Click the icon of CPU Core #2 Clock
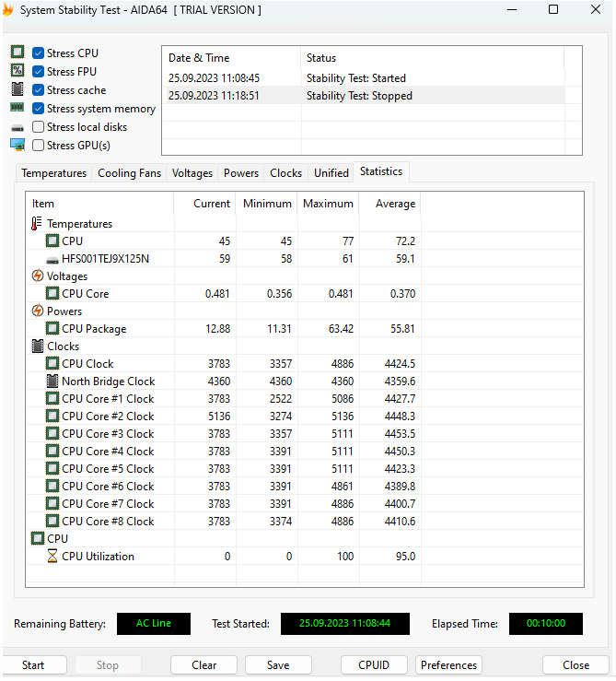Viewport: 616px width, 681px height. 52,416
